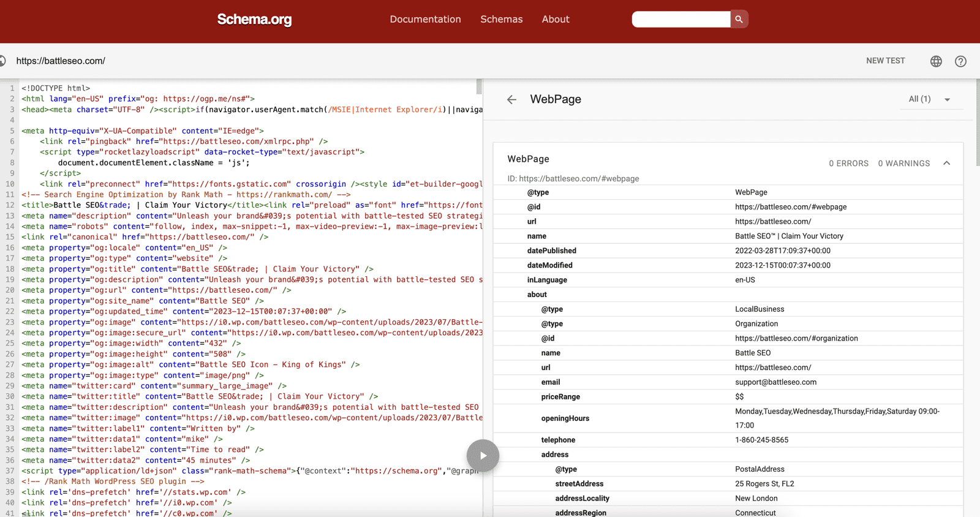Go back with the left arrow

pyautogui.click(x=511, y=99)
